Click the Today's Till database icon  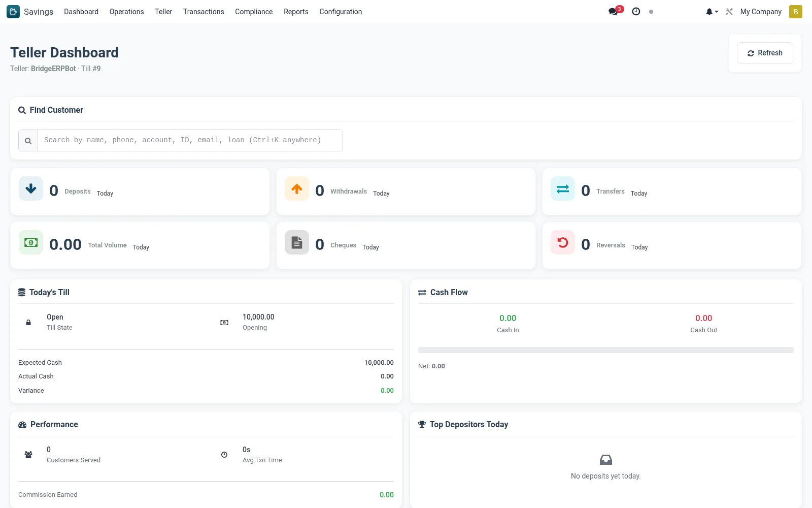pos(22,292)
